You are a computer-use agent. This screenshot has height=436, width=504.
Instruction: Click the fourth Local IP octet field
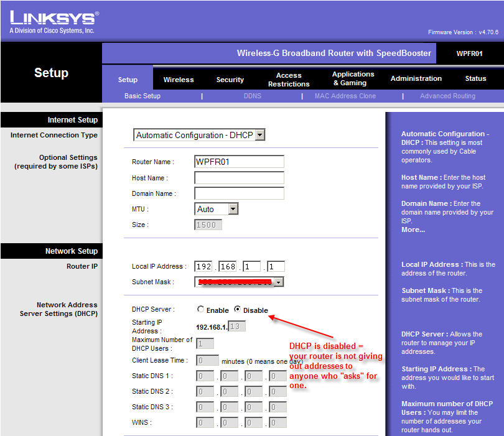[x=276, y=266]
